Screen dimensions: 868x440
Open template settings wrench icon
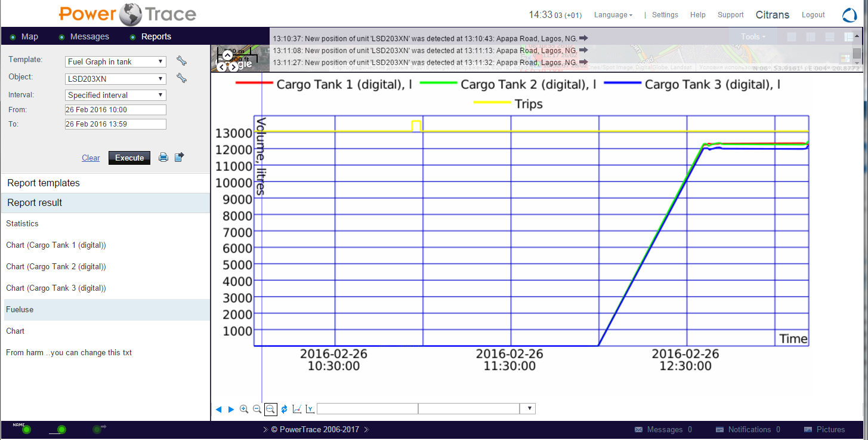tap(181, 61)
